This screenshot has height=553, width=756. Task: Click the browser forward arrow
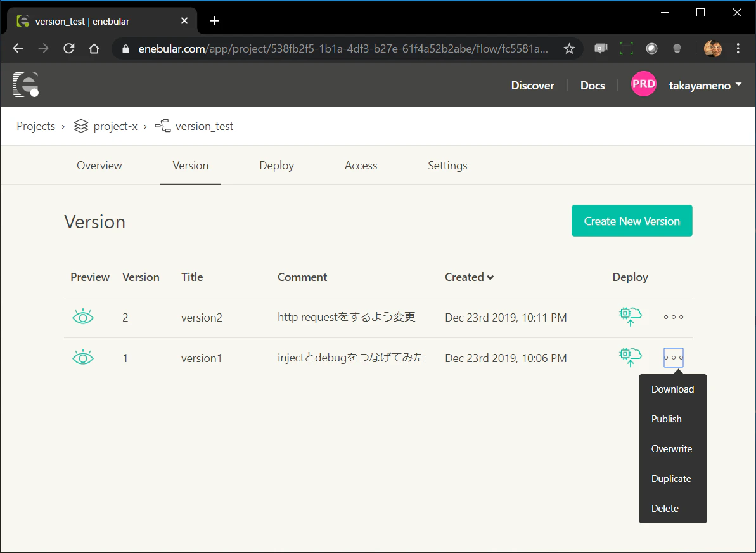pos(43,48)
